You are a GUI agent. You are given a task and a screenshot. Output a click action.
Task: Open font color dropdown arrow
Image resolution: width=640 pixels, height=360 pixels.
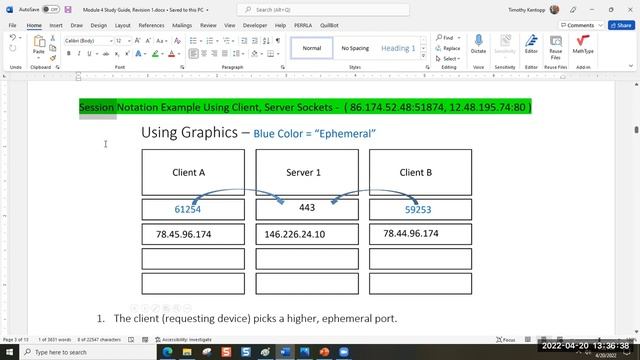179,53
